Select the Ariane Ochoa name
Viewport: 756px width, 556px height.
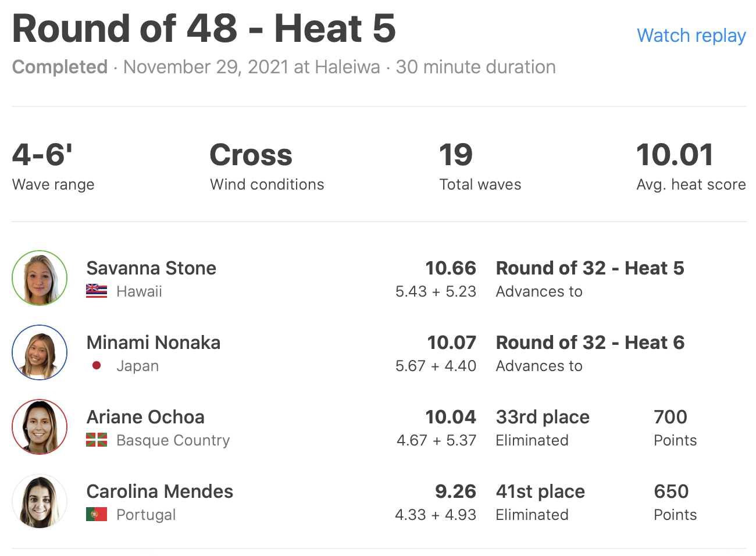[145, 417]
